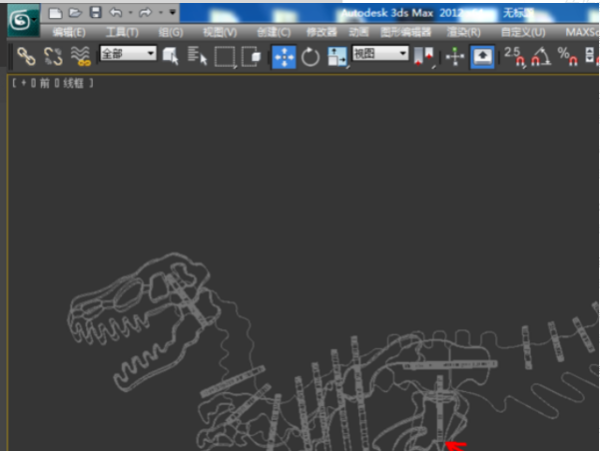Activate the Bind to Space Warp tool
Viewport: 600px width, 451px height.
[x=80, y=56]
